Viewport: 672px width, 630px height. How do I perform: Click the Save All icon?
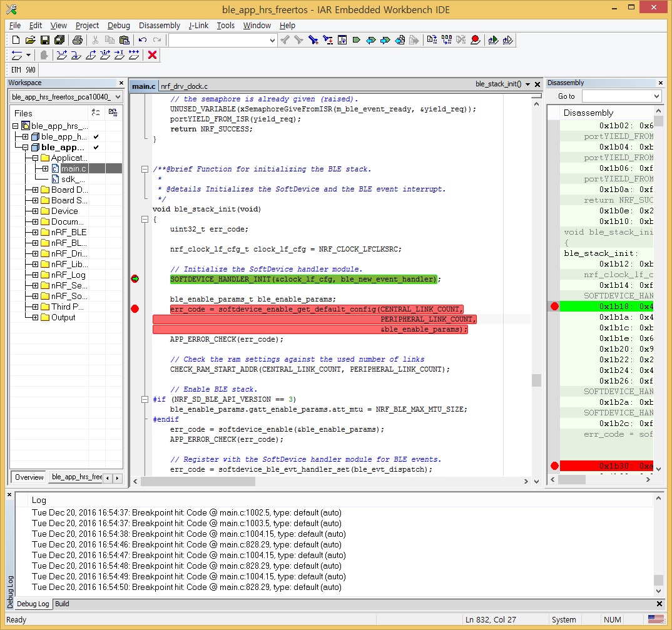59,40
